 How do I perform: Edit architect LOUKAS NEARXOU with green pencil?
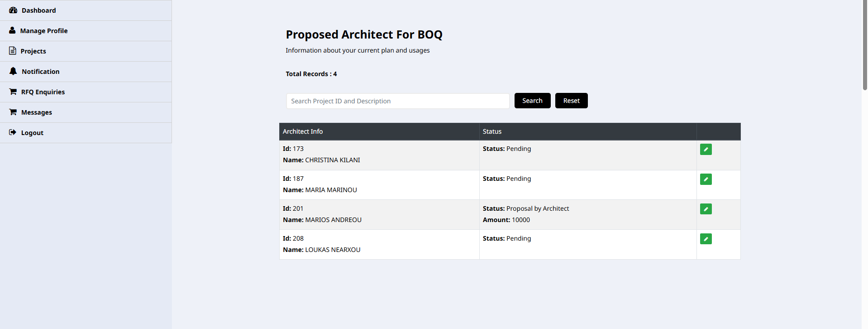[706, 239]
